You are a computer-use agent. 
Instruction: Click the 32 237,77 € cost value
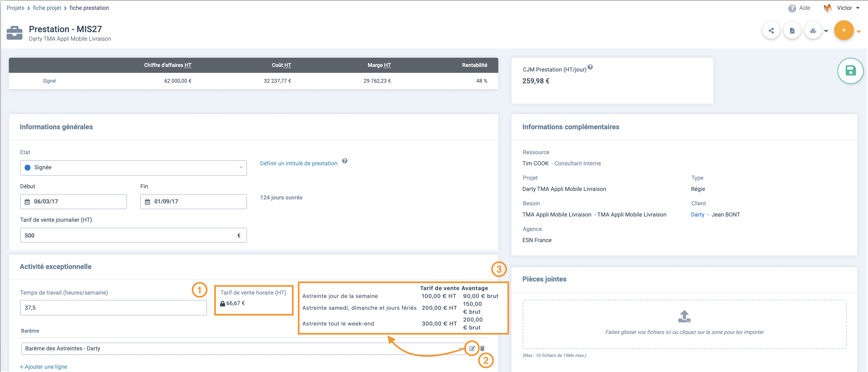277,81
